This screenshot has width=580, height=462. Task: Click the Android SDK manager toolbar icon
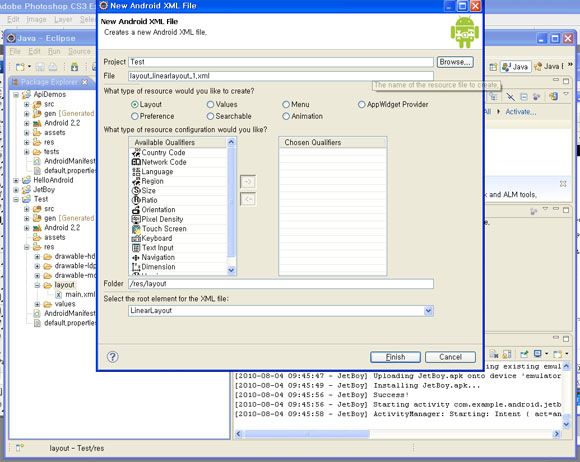coord(75,67)
